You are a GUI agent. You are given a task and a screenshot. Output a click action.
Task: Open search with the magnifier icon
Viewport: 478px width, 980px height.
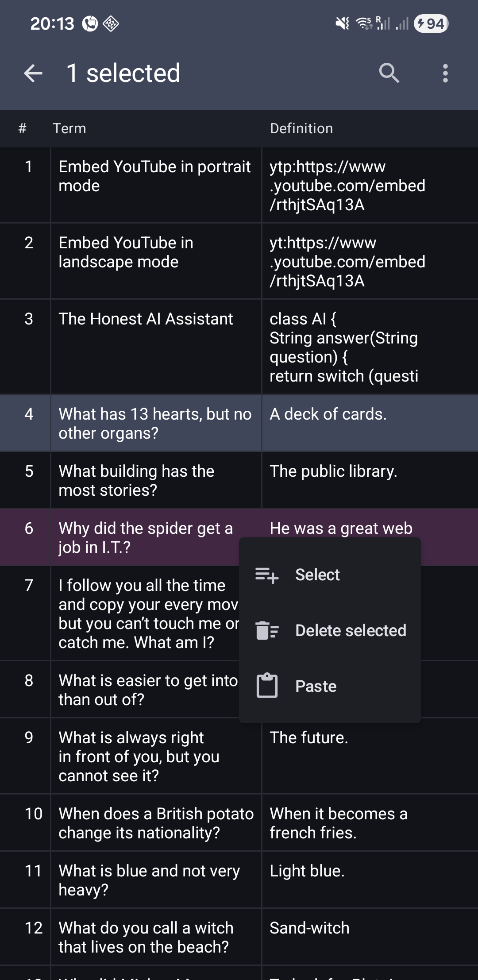click(389, 73)
